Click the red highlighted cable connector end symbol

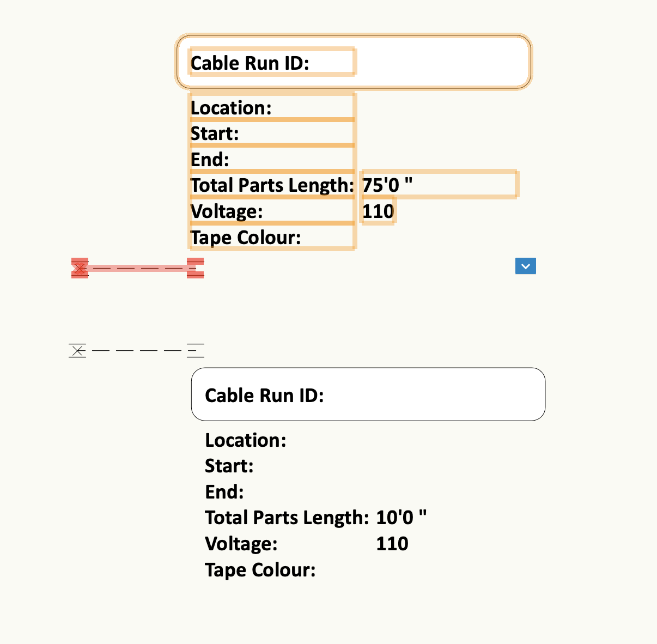tap(195, 268)
